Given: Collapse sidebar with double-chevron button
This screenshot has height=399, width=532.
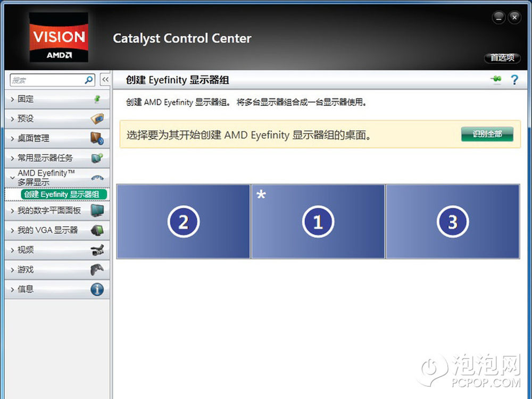Looking at the screenshot, I should click(x=105, y=80).
